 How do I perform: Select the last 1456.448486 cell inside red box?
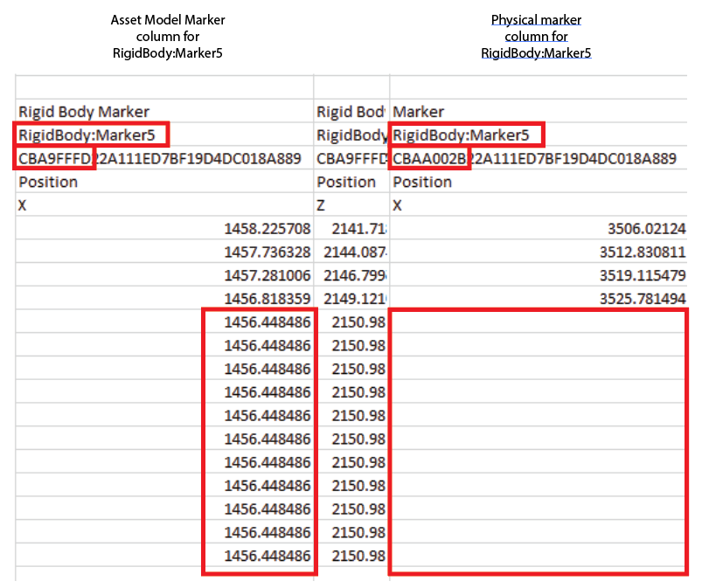[262, 556]
